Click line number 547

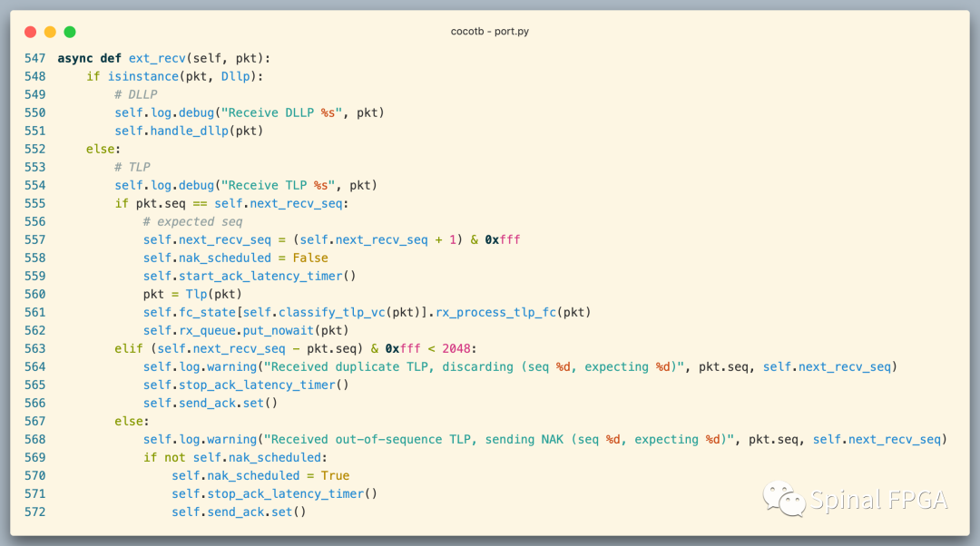(35, 58)
